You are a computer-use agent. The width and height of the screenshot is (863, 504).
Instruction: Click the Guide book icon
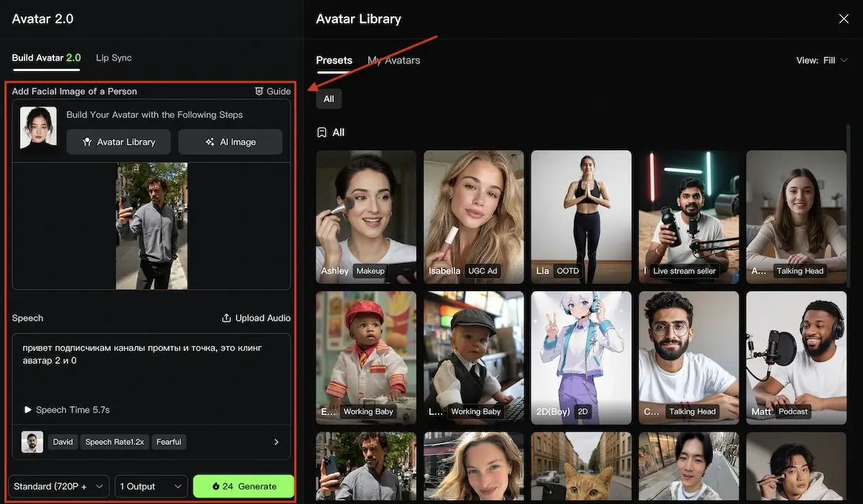pyautogui.click(x=260, y=91)
